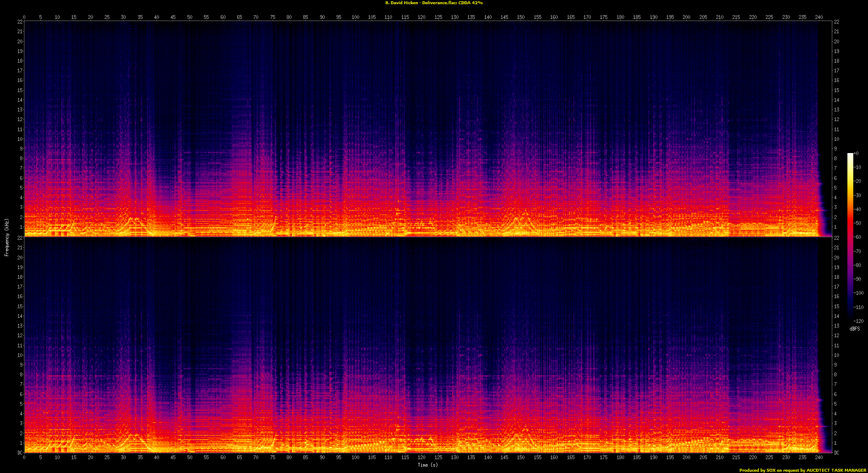Click the 'DC' label at bottom-left axis
Screen dimensions: 868x473
coord(20,453)
